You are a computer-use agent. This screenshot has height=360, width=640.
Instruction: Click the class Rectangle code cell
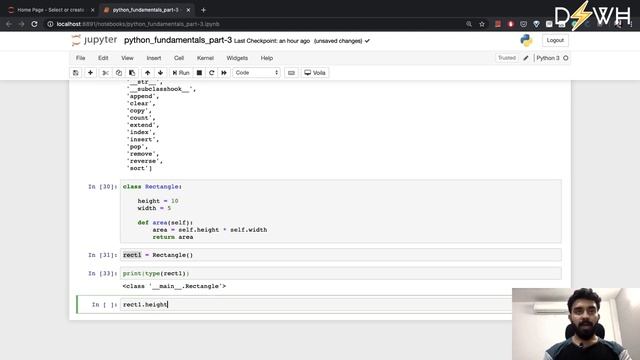tap(340, 211)
